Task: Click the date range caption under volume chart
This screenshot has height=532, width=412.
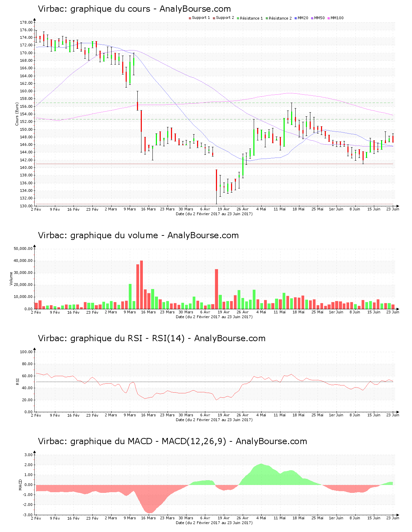Action: pos(214,317)
